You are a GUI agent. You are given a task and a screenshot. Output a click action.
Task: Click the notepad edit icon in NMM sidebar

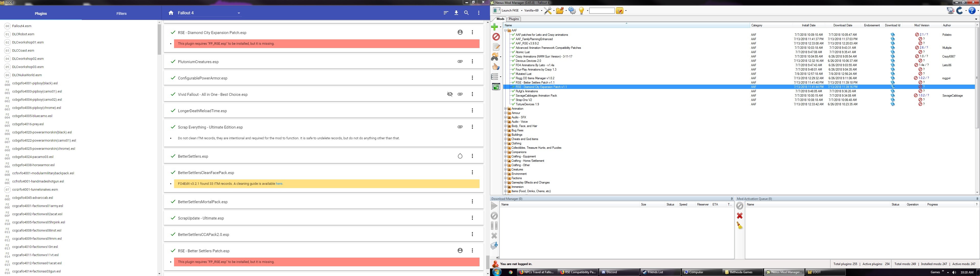click(x=496, y=47)
